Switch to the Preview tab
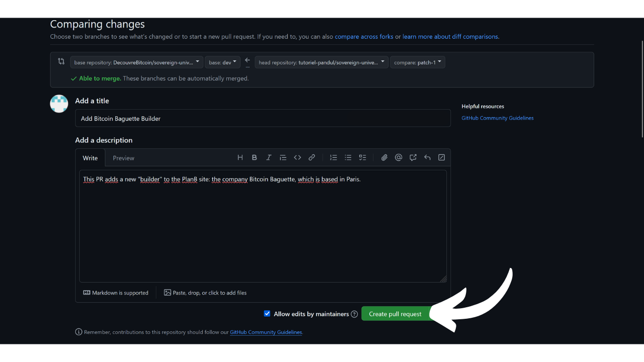Screen dimensions: 644x362 123,158
